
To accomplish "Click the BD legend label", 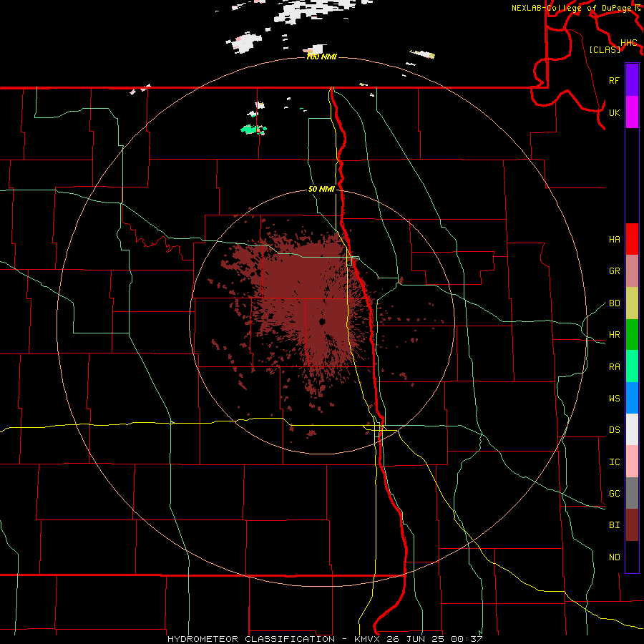I will (x=614, y=303).
